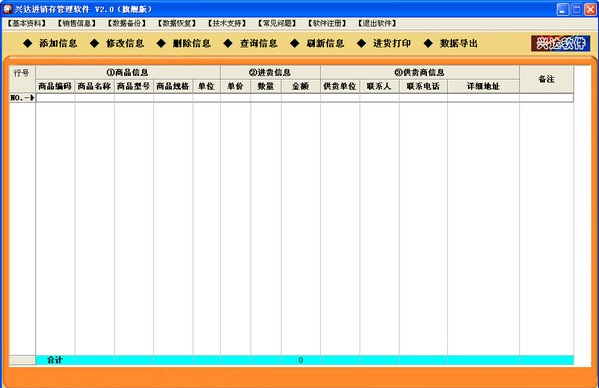
Task: Click the 修改信息 toolbar button
Action: click(117, 44)
